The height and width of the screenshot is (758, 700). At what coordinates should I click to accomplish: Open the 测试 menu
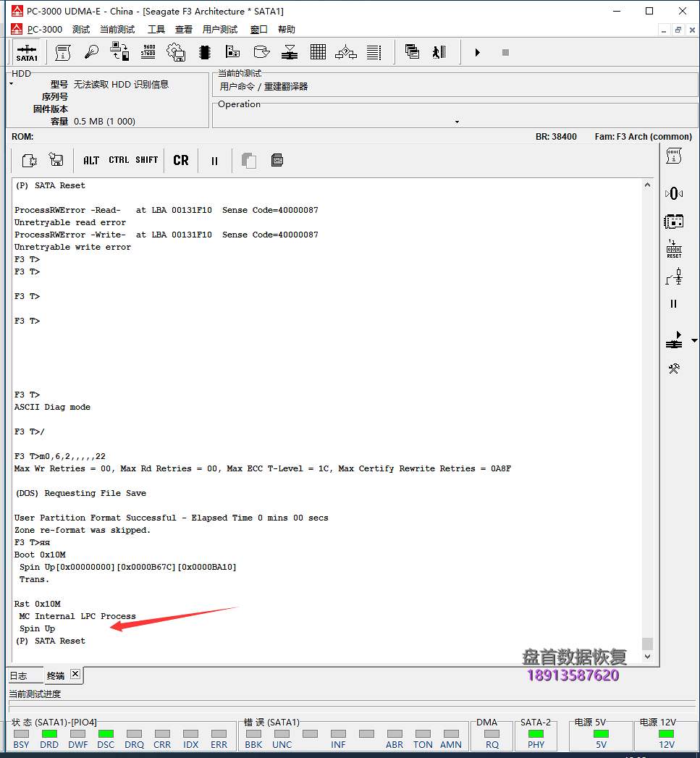[x=81, y=30]
